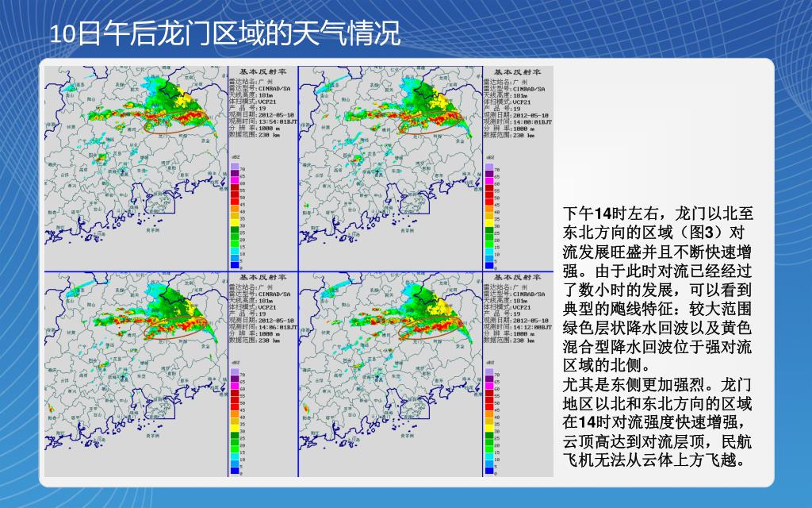The image size is (812, 508).
Task: Click the line 云顶高达到对流层顶，民航
Action: (657, 441)
